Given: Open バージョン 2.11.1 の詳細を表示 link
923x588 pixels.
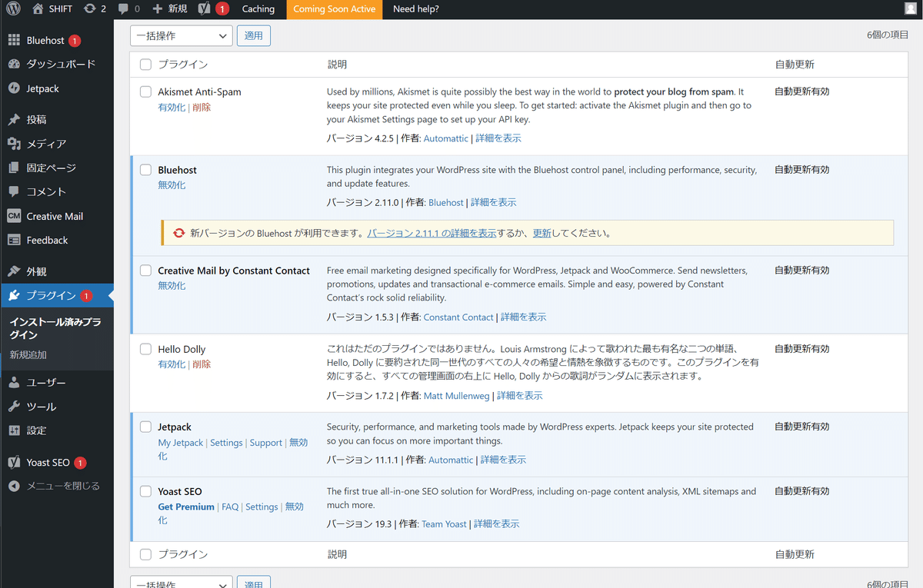Looking at the screenshot, I should click(x=432, y=233).
